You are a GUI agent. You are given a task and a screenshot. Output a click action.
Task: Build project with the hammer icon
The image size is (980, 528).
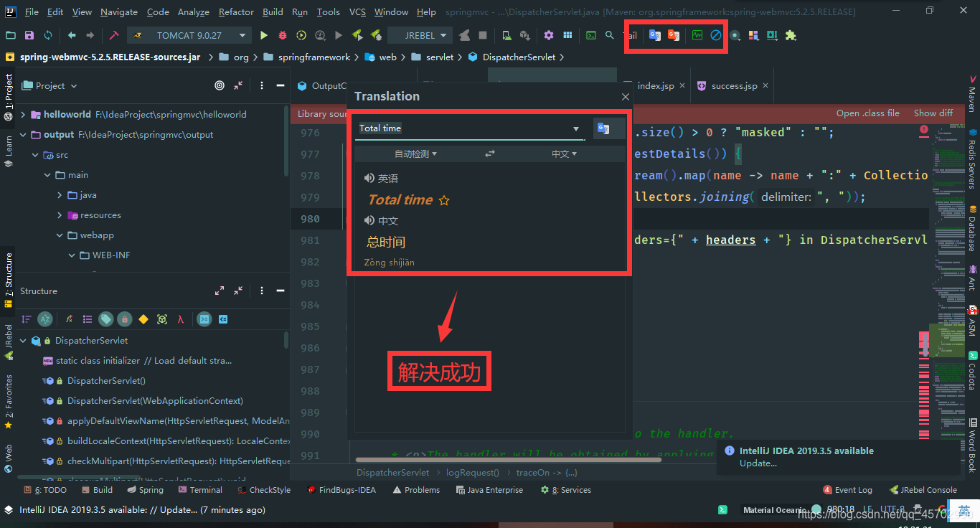tap(113, 35)
